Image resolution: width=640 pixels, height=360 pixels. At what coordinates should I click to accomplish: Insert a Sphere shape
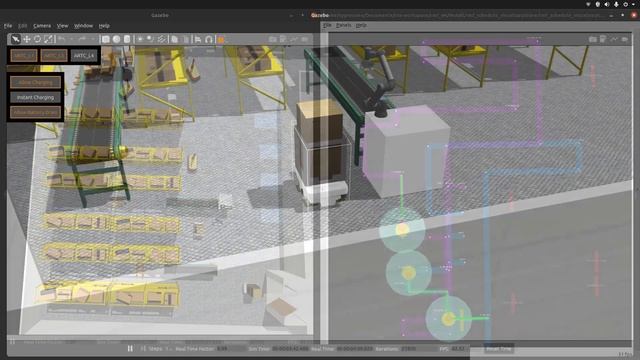coord(116,39)
